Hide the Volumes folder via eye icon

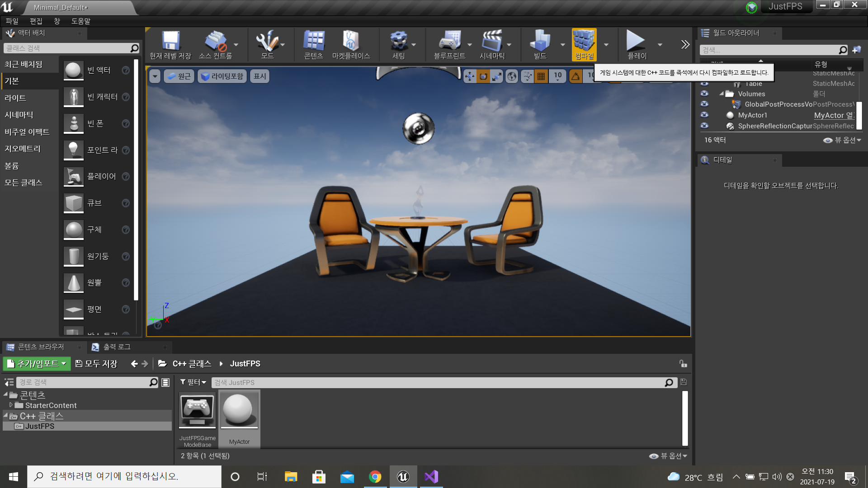[704, 94]
